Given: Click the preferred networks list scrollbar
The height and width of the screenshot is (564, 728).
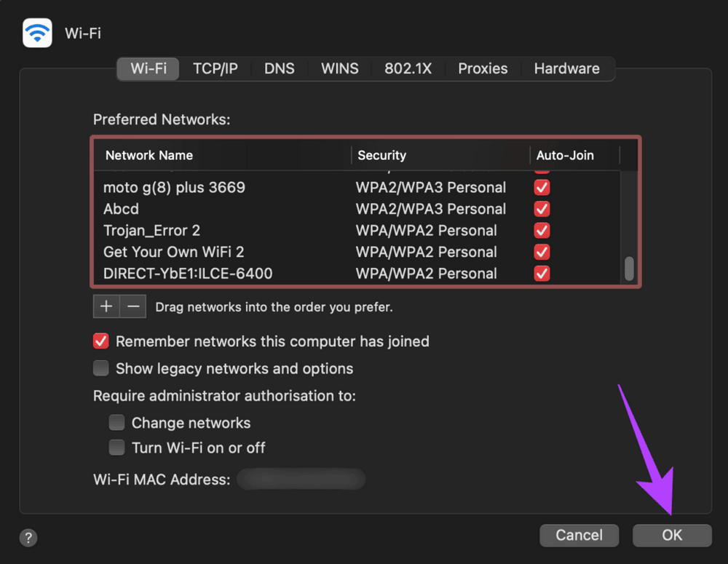Looking at the screenshot, I should coord(629,269).
